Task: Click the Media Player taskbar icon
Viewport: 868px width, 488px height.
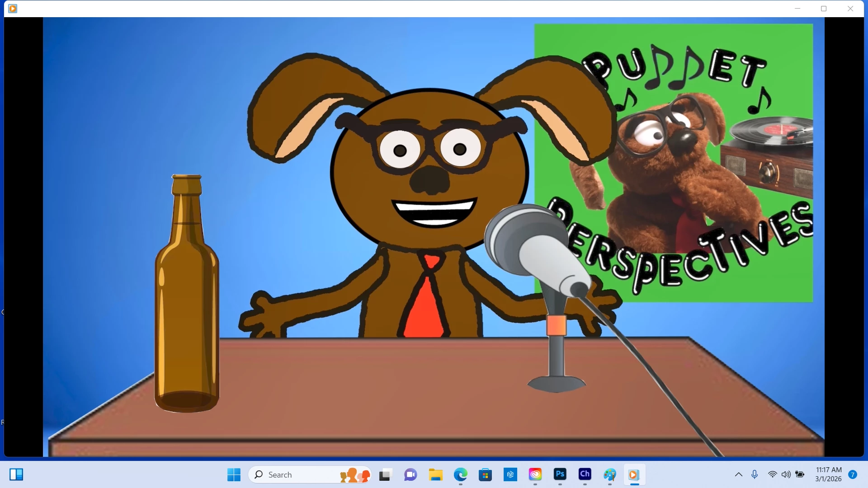Action: pyautogui.click(x=634, y=474)
